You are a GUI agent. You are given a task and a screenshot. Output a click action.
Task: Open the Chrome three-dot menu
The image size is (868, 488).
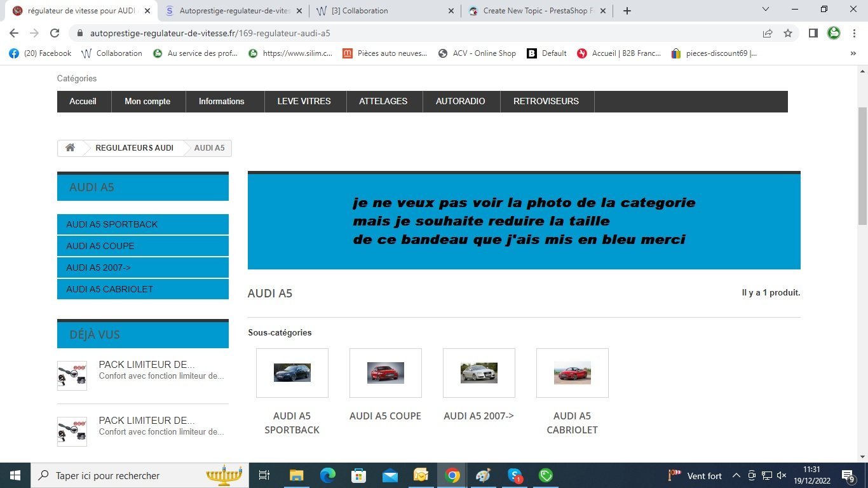(853, 33)
